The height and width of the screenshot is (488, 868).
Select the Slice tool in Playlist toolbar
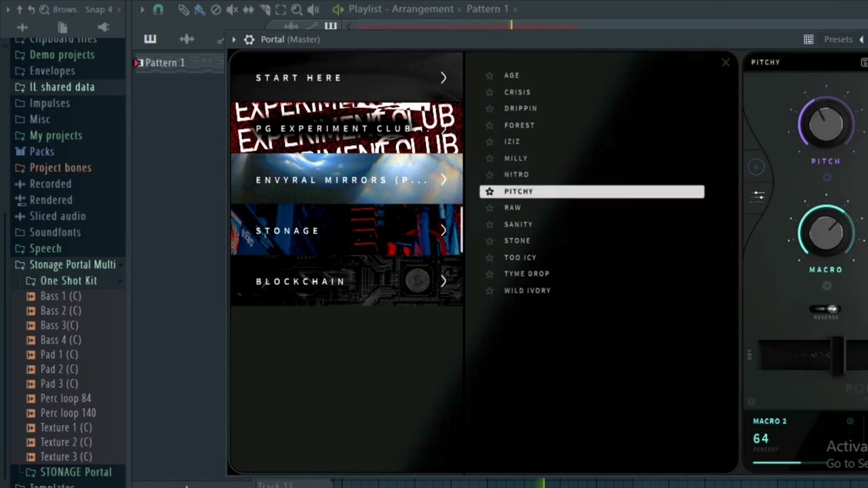(x=264, y=9)
